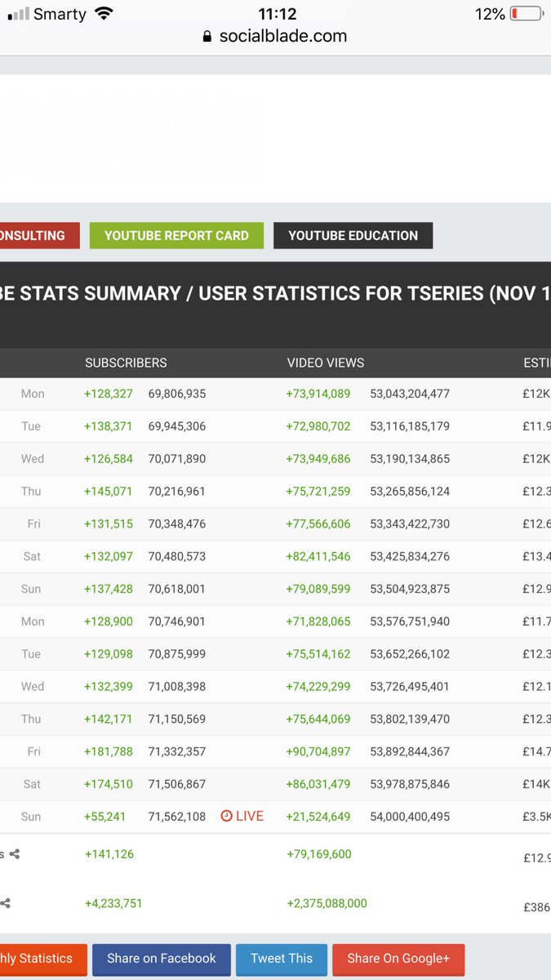Open the YouTube Education tab
The height and width of the screenshot is (980, 551).
[353, 235]
